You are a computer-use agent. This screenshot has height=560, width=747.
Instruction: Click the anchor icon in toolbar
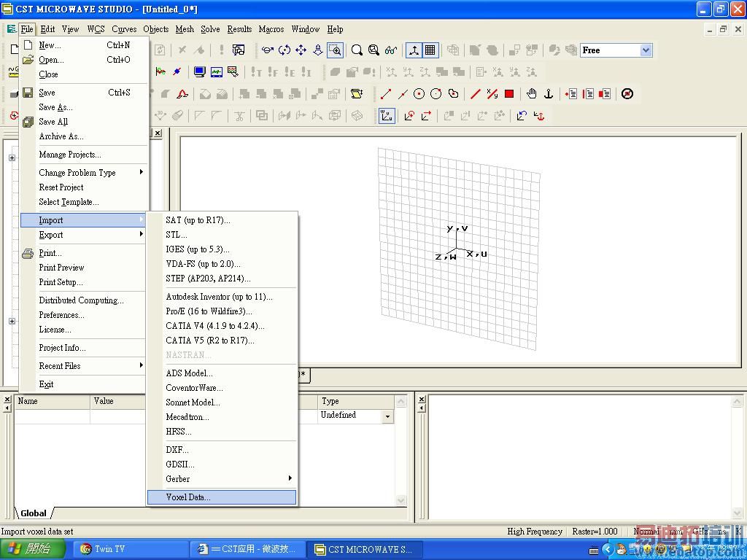click(549, 93)
